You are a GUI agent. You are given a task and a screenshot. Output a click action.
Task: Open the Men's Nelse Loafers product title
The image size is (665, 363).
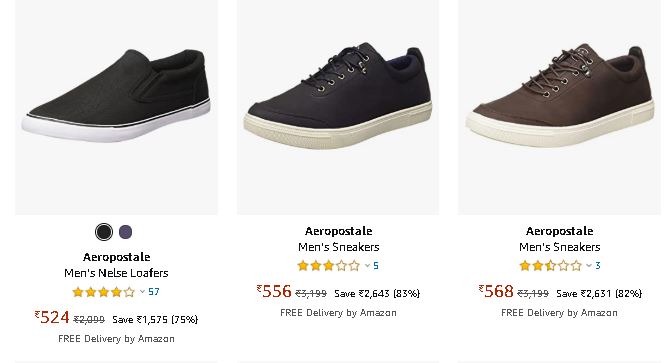(116, 273)
